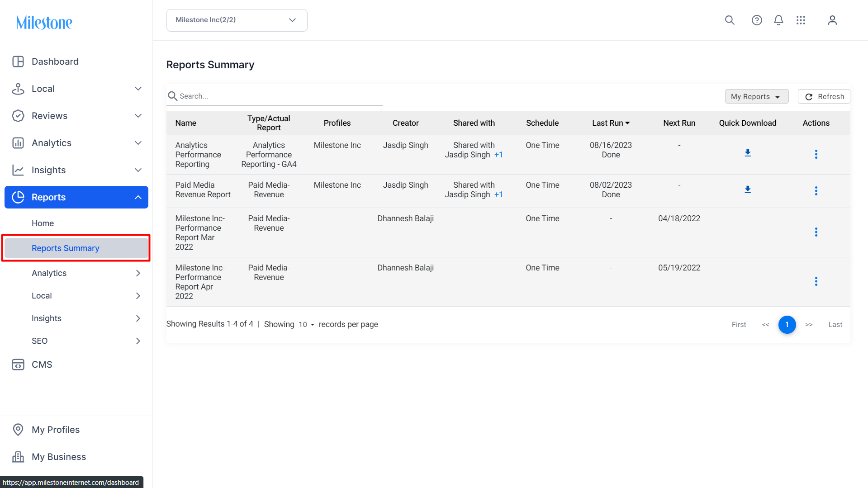868x488 pixels.
Task: Click the My Business building icon
Action: pyautogui.click(x=18, y=457)
